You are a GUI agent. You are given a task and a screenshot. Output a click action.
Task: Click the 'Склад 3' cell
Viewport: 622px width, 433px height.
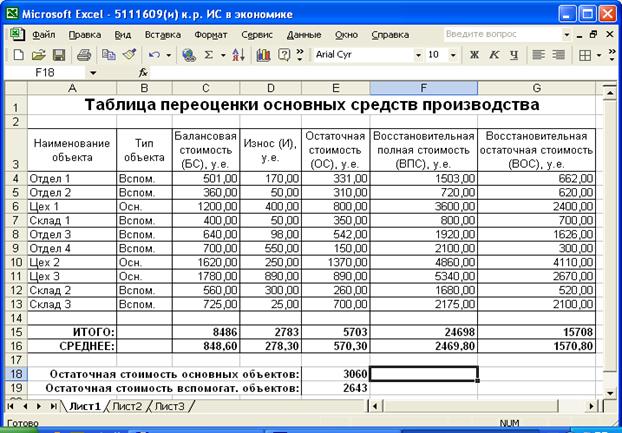[72, 305]
